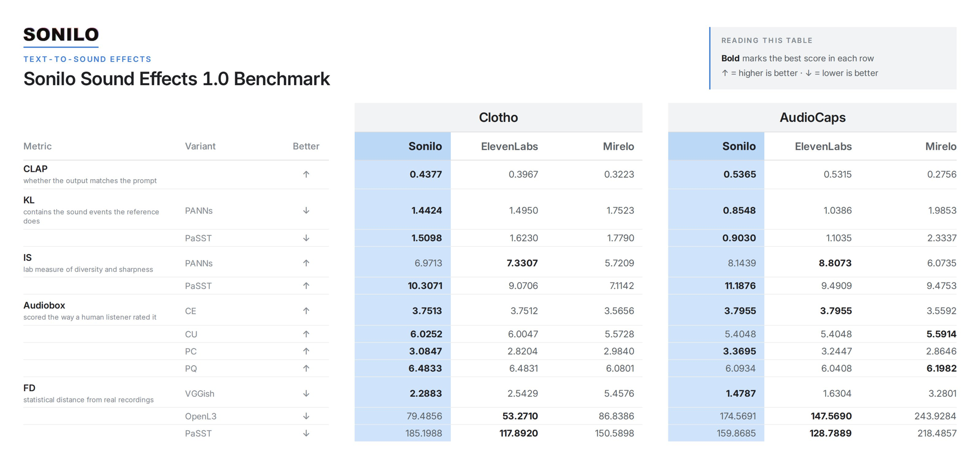Click the Sonilo column header under AudioCaps
Screen dimensions: 980x469
[716, 146]
